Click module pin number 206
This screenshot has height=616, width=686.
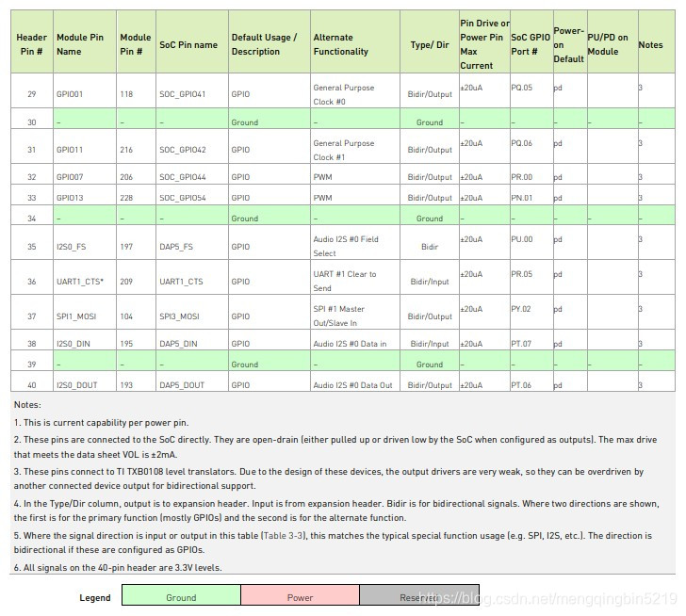126,177
